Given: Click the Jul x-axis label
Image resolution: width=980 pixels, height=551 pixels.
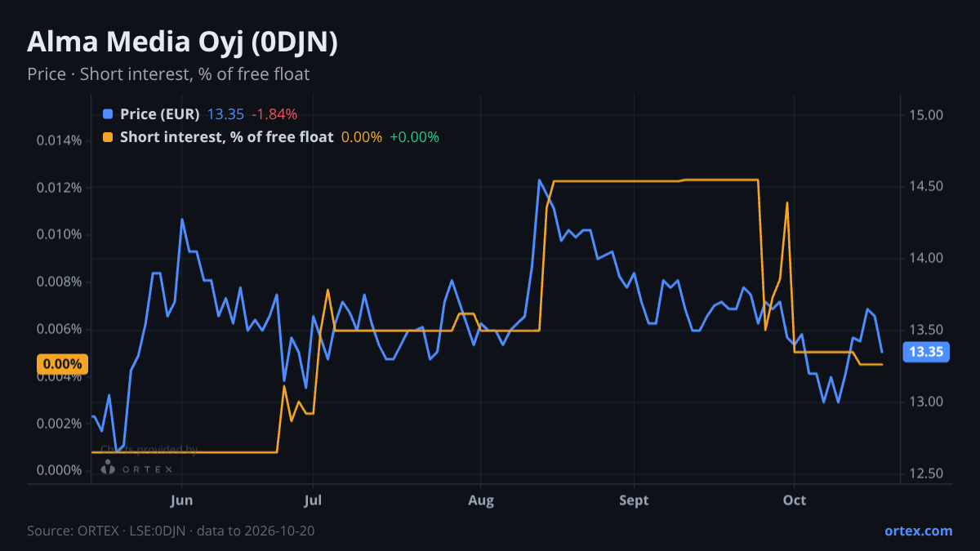Looking at the screenshot, I should point(312,500).
